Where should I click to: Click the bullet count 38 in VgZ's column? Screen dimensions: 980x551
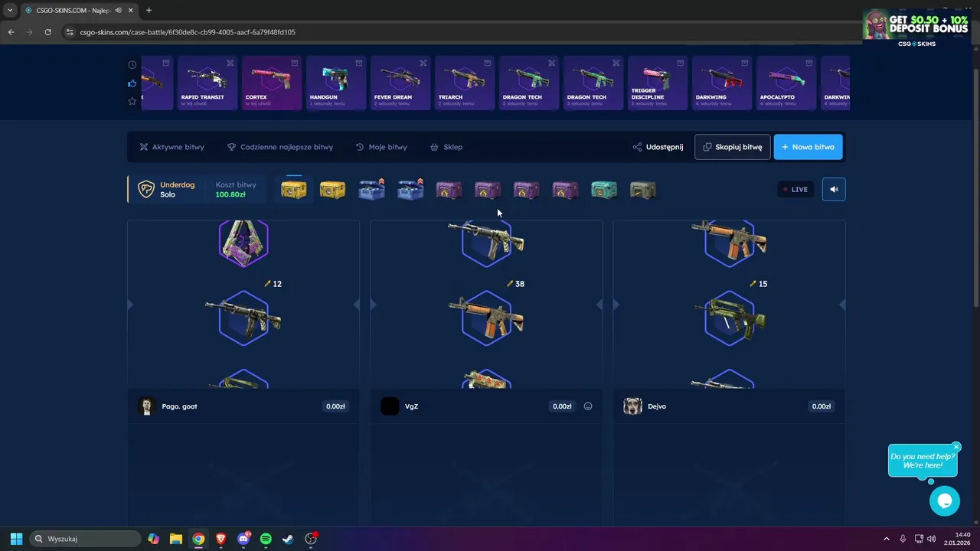(x=515, y=284)
